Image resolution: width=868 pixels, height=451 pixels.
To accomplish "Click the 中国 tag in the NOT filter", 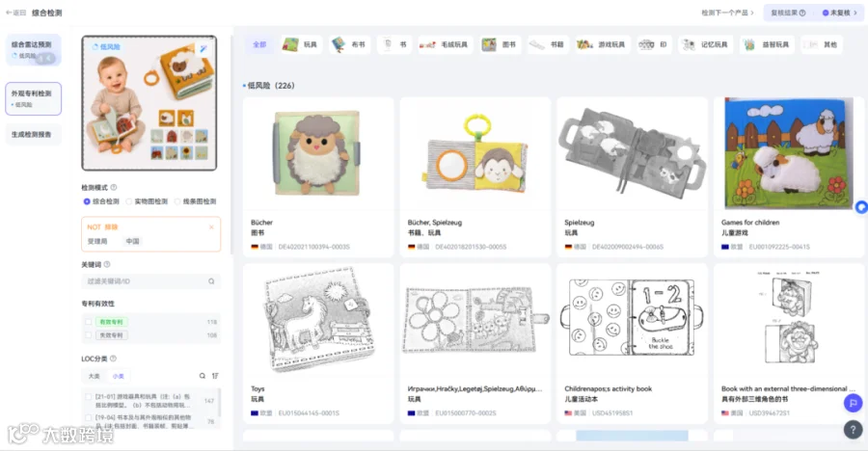I will coord(132,241).
